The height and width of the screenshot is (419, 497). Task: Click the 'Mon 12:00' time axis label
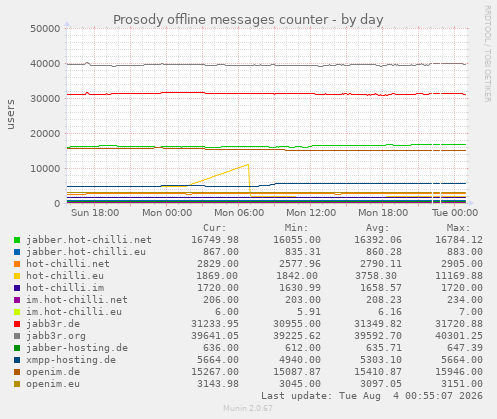311,213
